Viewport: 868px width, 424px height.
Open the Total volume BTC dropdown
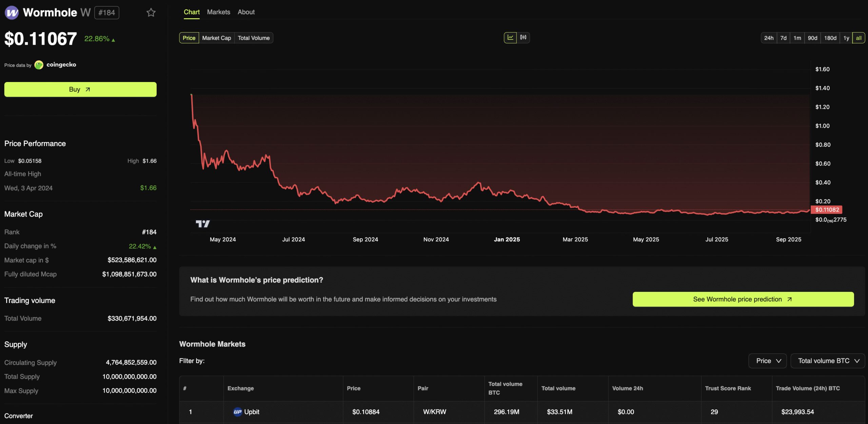tap(827, 361)
